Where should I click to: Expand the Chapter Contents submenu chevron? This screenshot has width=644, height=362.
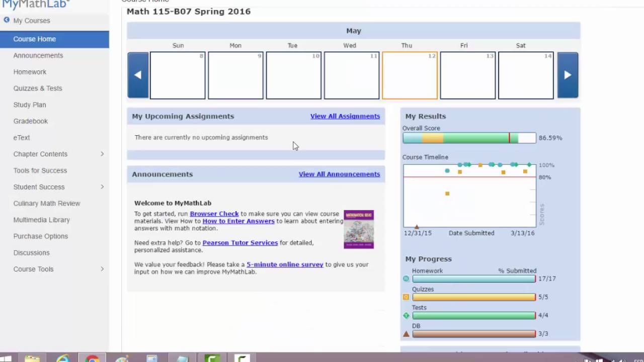[x=102, y=154]
